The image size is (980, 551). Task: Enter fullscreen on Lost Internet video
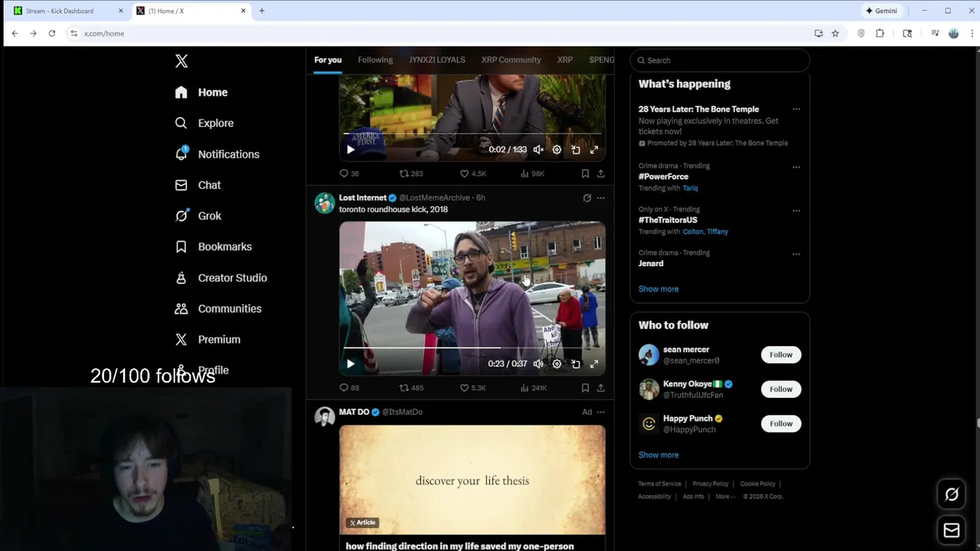pos(594,364)
